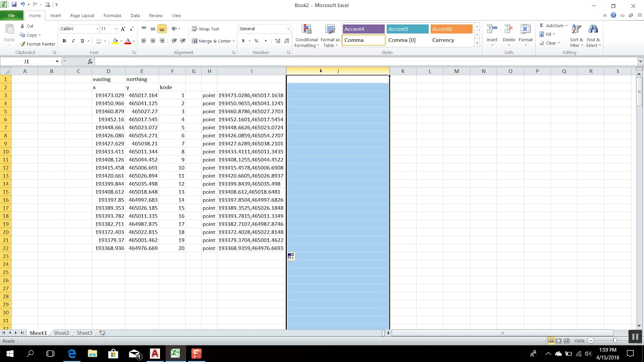Click the Insert cells icon
The width and height of the screenshot is (644, 362).
point(492,29)
